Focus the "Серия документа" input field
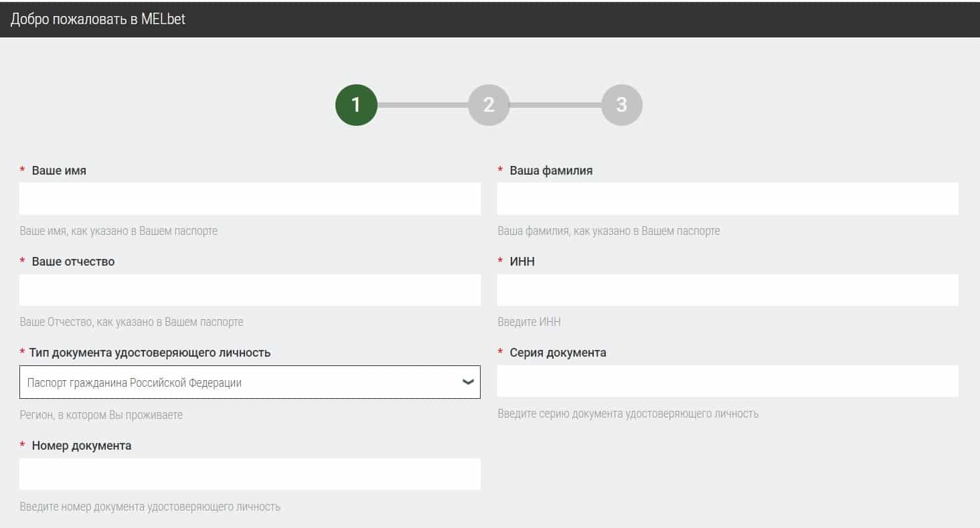This screenshot has height=528, width=980. pos(728,381)
